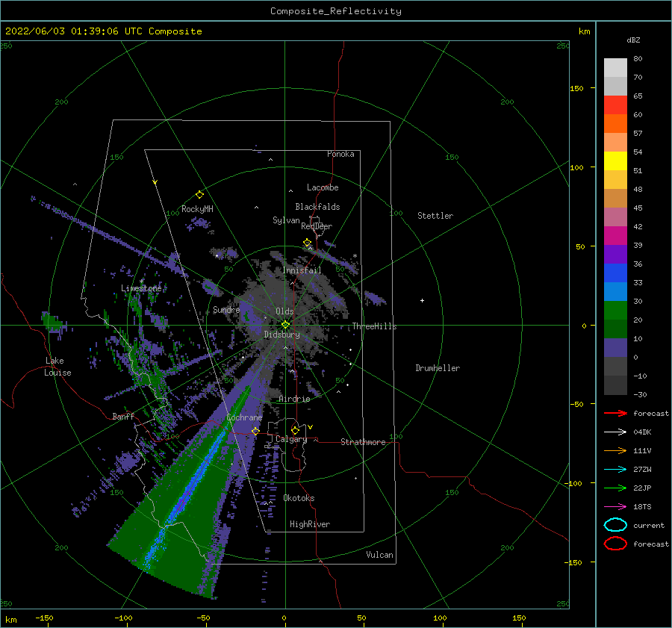Select the 60 dBZ orange swatch
The width and height of the screenshot is (672, 628).
(615, 124)
